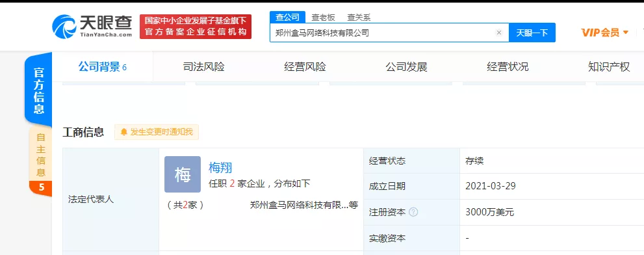Click the 3000万美元 registered capital value
This screenshot has height=255, width=644.
pyautogui.click(x=489, y=212)
